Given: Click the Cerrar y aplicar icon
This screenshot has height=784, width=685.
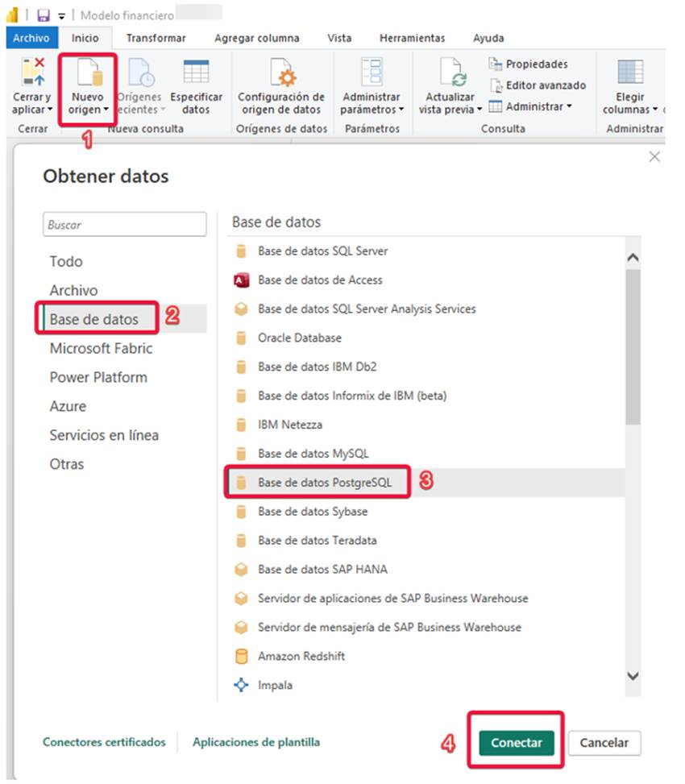Looking at the screenshot, I should pyautogui.click(x=34, y=72).
